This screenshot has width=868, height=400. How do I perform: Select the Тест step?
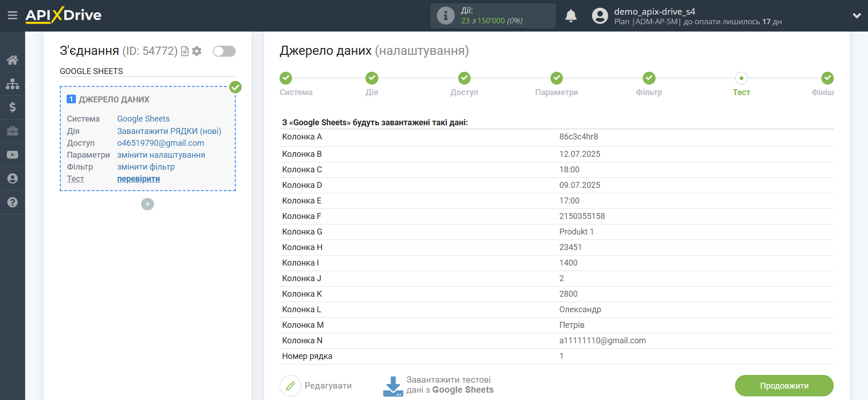[x=741, y=78]
